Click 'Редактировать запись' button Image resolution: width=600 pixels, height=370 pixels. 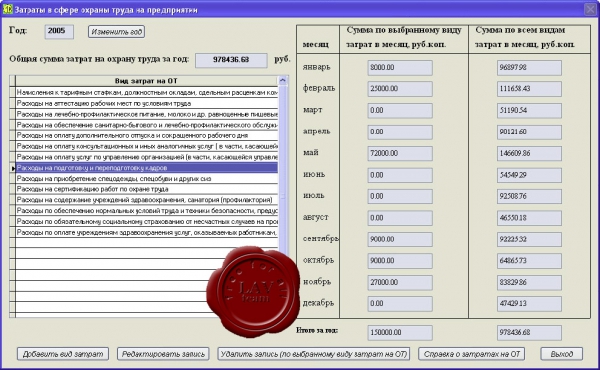(163, 354)
